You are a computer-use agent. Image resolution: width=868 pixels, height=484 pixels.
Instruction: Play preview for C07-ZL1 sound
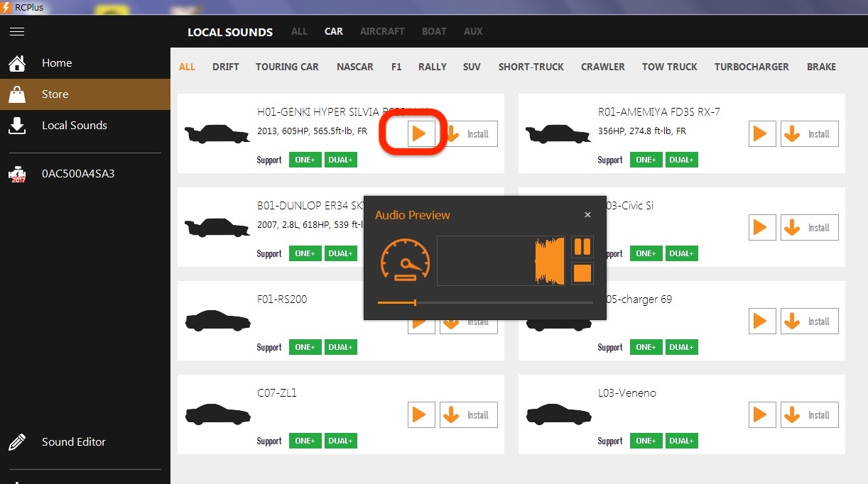pyautogui.click(x=421, y=415)
